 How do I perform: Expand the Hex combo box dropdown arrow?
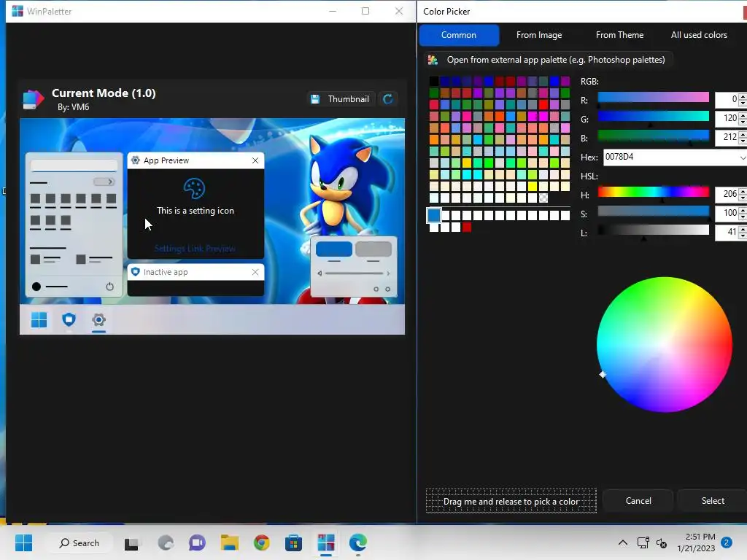pos(743,157)
